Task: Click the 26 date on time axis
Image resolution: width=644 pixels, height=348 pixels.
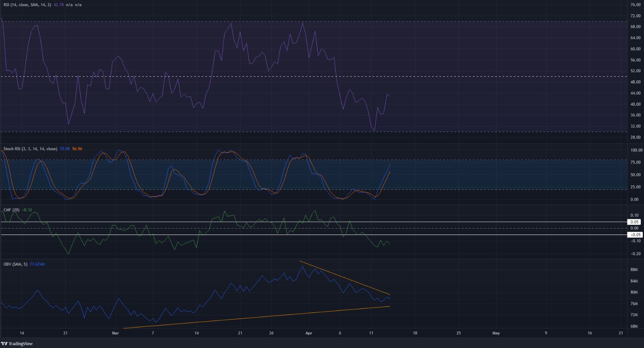Action: 271,333
